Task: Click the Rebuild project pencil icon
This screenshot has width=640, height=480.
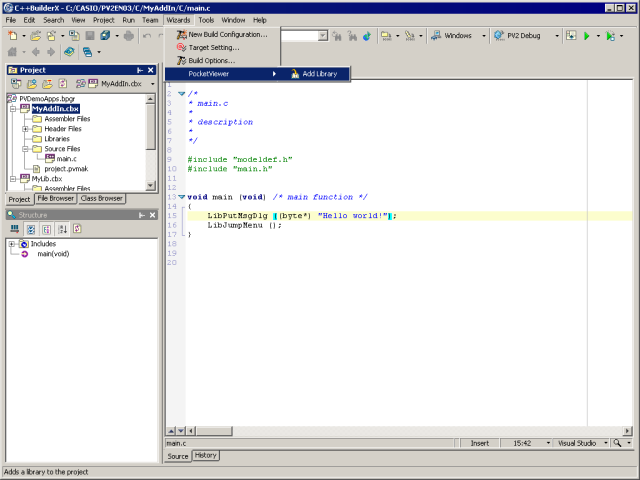Action: pos(409,36)
